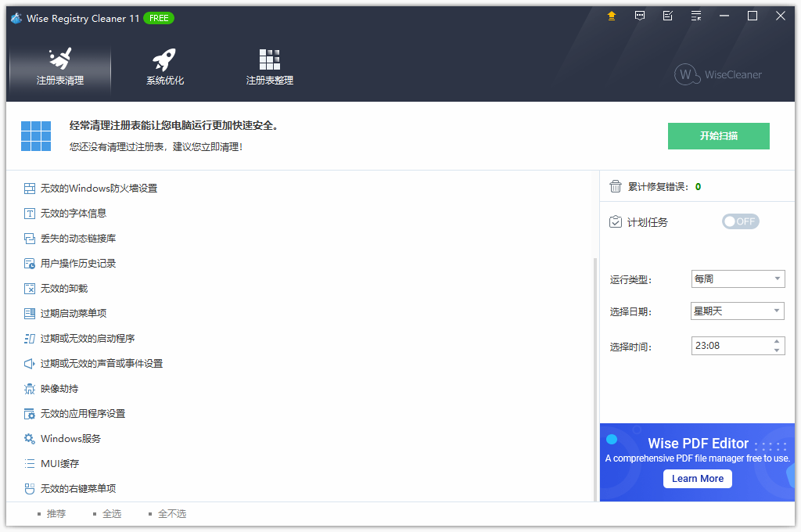This screenshot has width=801, height=532.
Task: Click the green FREE badge
Action: point(159,19)
